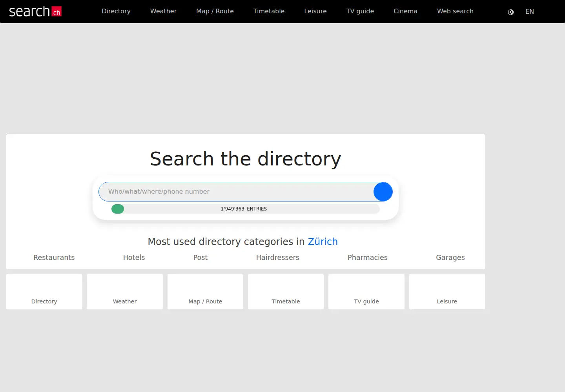Open the TV guide tile card
Image resolution: width=565 pixels, height=392 pixels.
(366, 292)
